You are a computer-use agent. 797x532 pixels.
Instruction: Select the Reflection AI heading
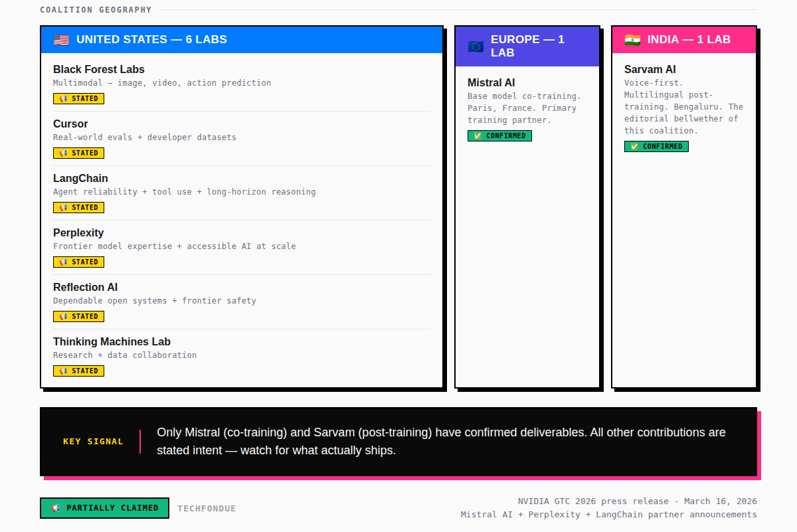pos(86,287)
